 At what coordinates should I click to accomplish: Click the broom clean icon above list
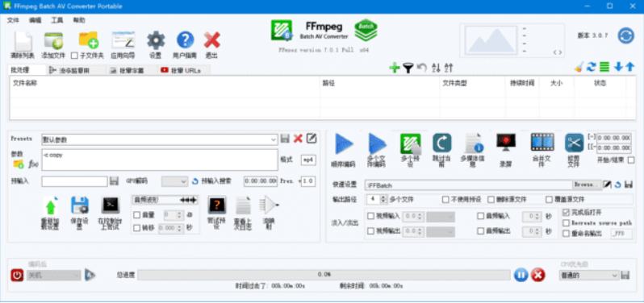click(579, 67)
